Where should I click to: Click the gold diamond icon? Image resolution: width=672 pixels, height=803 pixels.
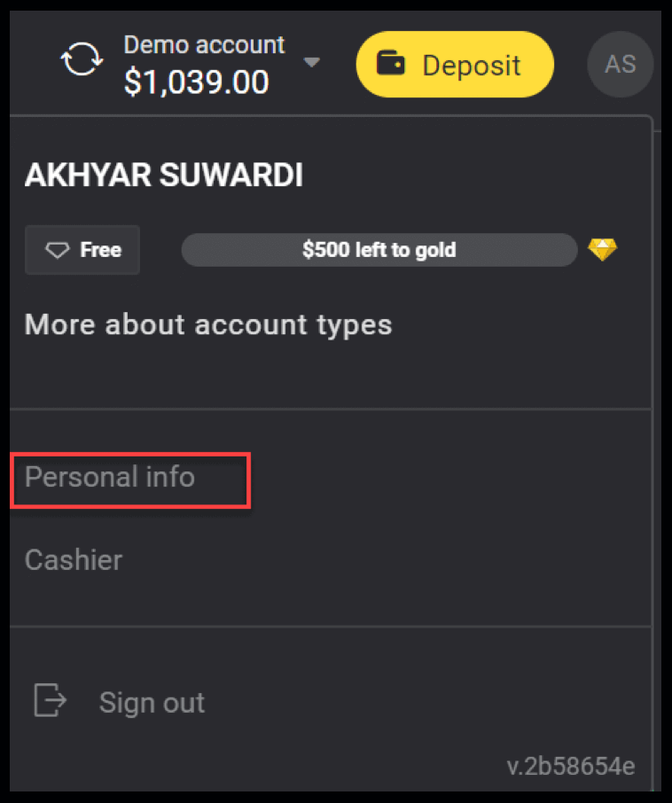pos(602,250)
